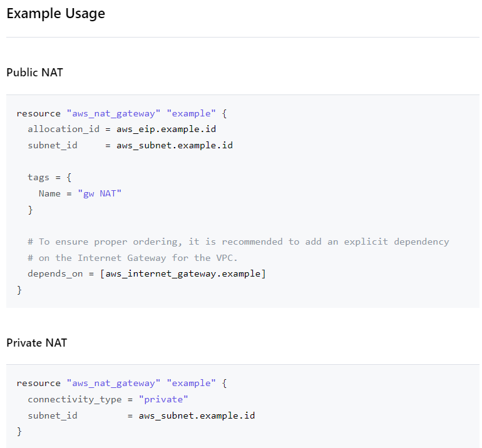
Task: Select the 'Public NAT' subheading
Action: click(34, 73)
